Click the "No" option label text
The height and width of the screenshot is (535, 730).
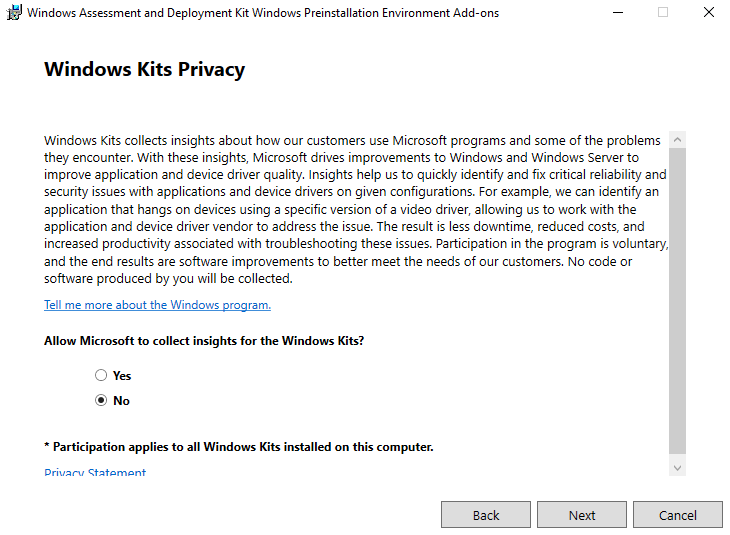(x=122, y=401)
